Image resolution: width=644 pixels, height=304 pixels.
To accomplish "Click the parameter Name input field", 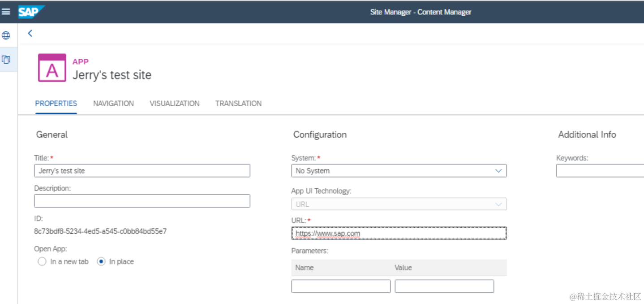I will coord(341,287).
